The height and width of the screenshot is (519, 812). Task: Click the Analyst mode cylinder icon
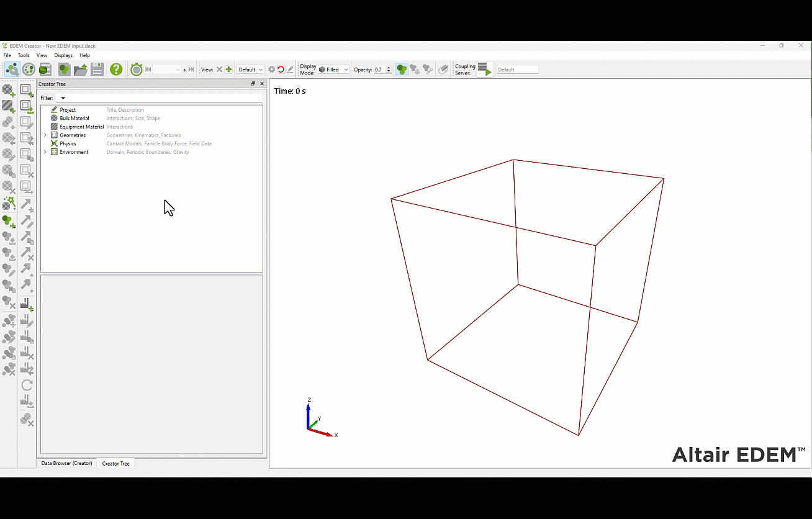click(x=45, y=70)
